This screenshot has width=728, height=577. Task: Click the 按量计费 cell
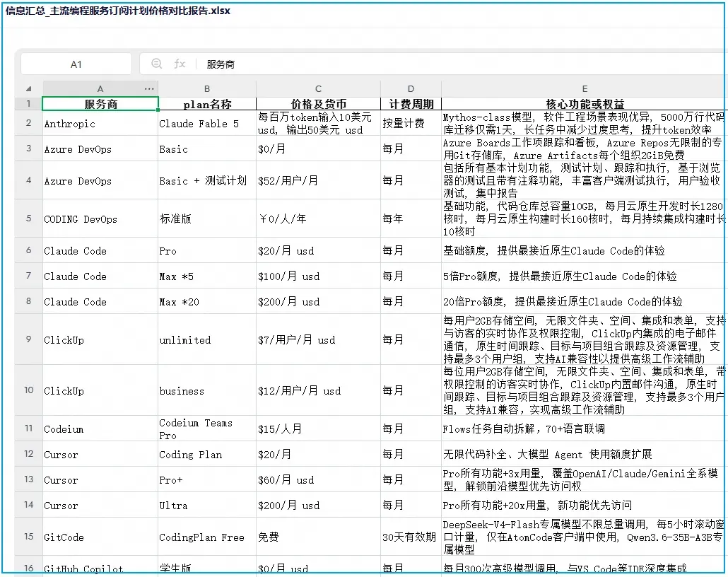[411, 124]
